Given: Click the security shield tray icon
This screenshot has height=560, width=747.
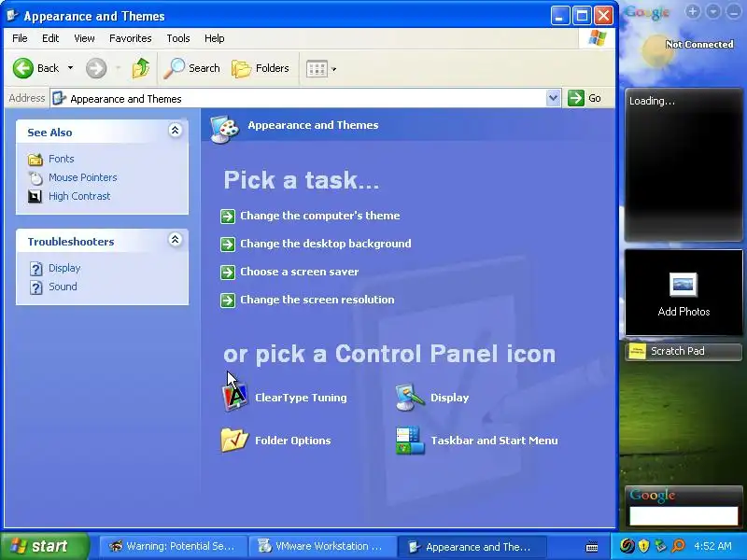Looking at the screenshot, I should click(x=643, y=546).
